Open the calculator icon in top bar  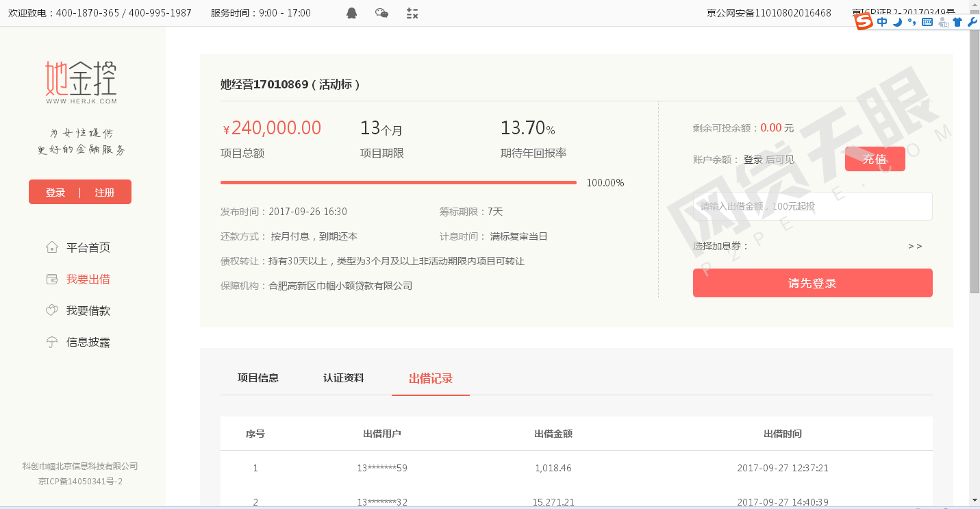[x=412, y=13]
